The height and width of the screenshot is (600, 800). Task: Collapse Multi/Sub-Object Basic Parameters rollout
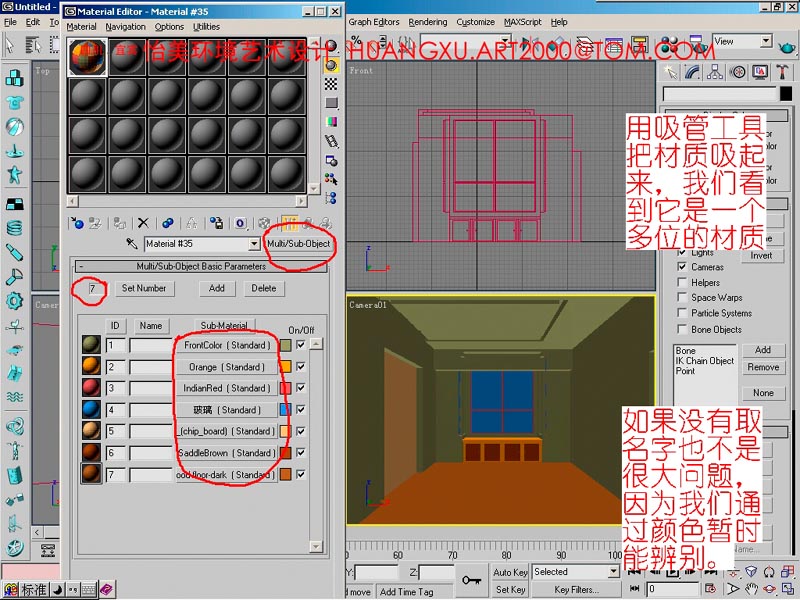coord(201,266)
